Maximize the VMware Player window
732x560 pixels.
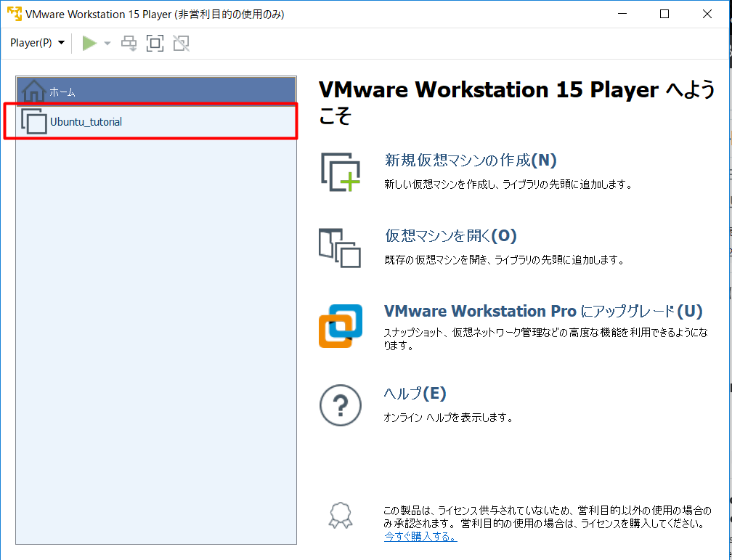tap(664, 14)
